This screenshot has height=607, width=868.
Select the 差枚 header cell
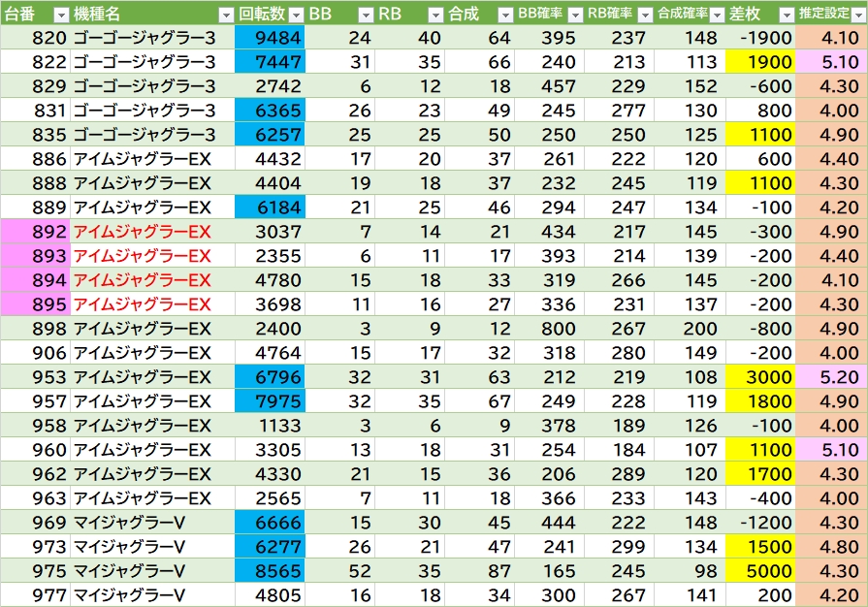[x=760, y=14]
